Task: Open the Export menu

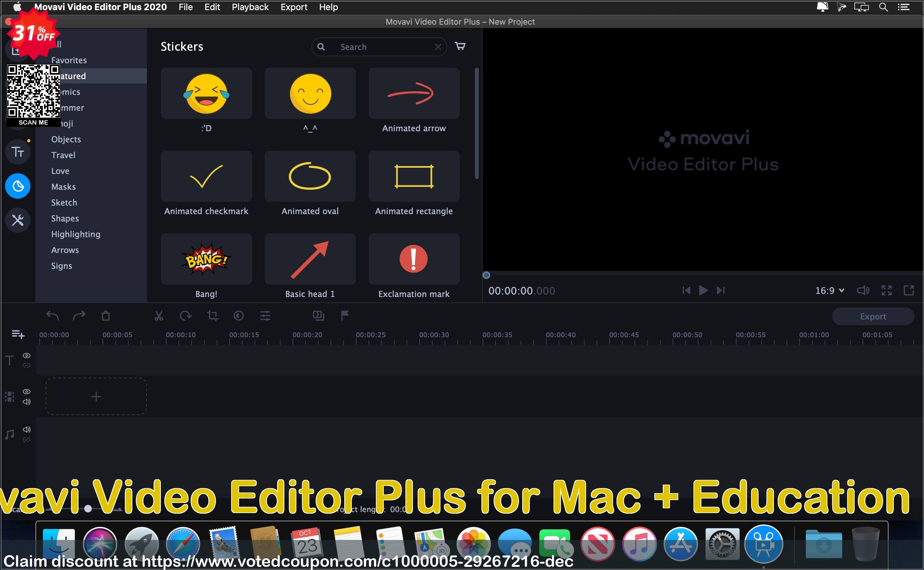Action: coord(294,7)
